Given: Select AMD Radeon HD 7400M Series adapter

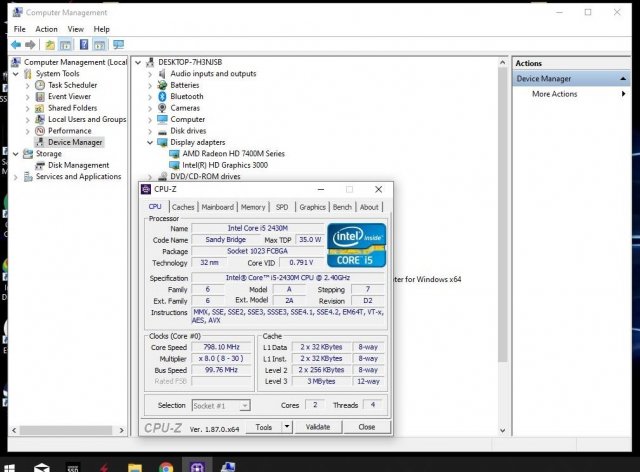Looking at the screenshot, I should (233, 154).
